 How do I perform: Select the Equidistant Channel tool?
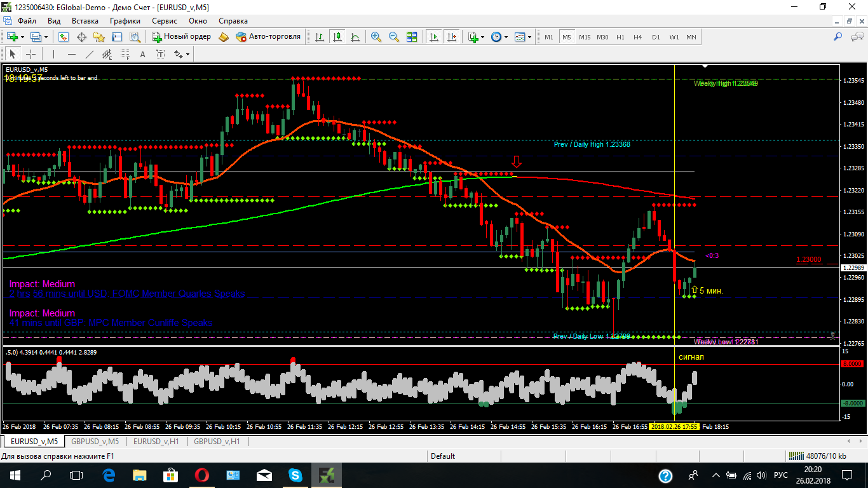point(107,54)
